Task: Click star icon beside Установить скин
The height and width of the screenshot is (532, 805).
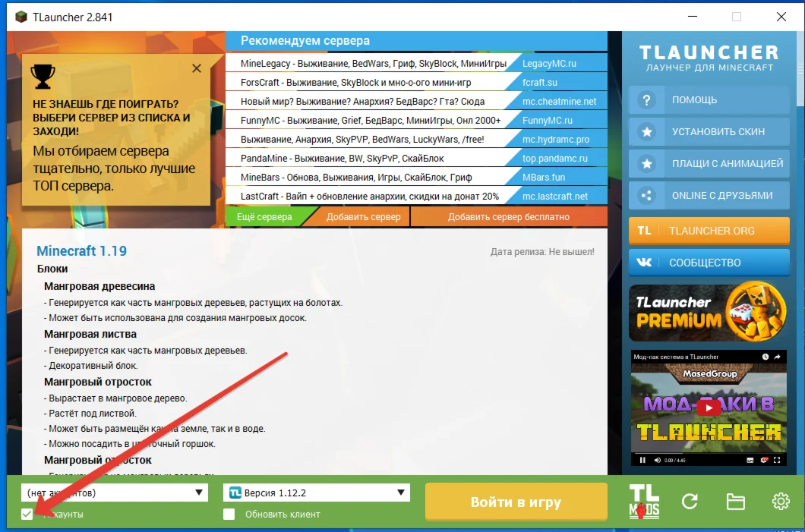Action: coord(647,132)
